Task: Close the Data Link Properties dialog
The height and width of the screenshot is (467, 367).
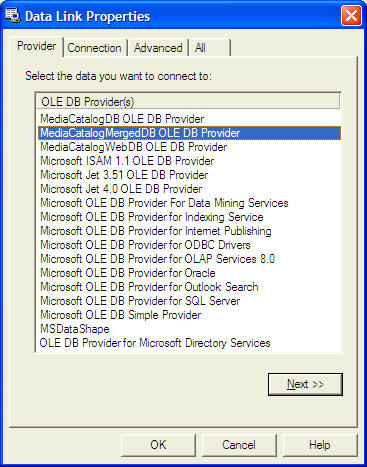Action: tap(351, 15)
